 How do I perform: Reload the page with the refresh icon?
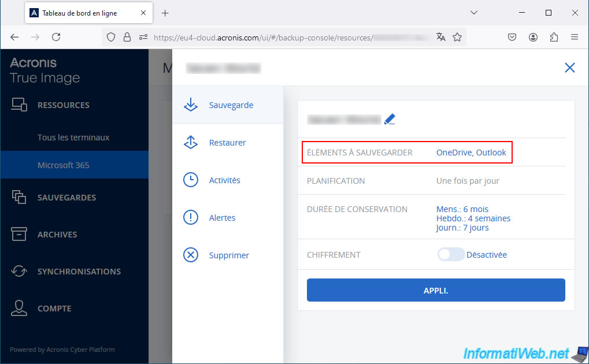pyautogui.click(x=56, y=37)
